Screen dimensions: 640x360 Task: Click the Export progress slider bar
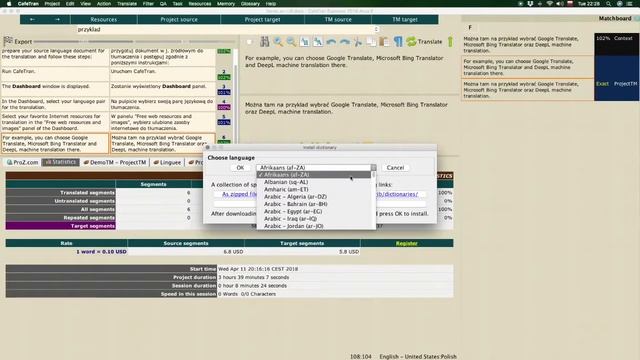135,42
